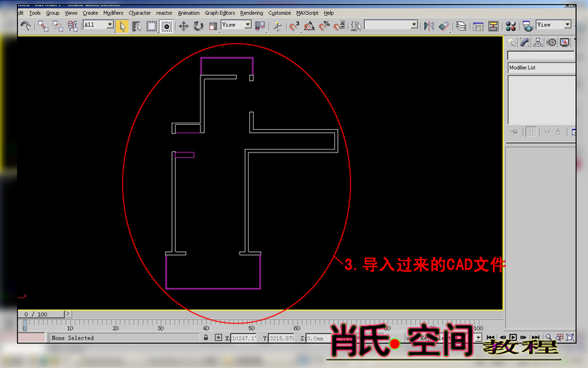Screen dimensions: 588x368
Task: Toggle the 3D Snaps magnet
Action: (x=294, y=26)
